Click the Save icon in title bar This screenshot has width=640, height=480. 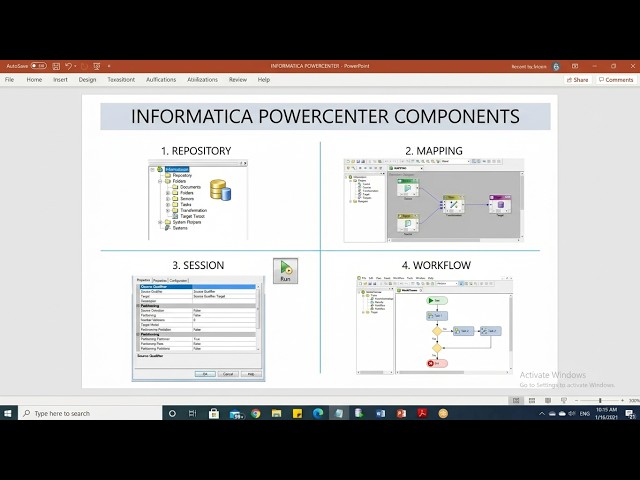pyautogui.click(x=56, y=66)
